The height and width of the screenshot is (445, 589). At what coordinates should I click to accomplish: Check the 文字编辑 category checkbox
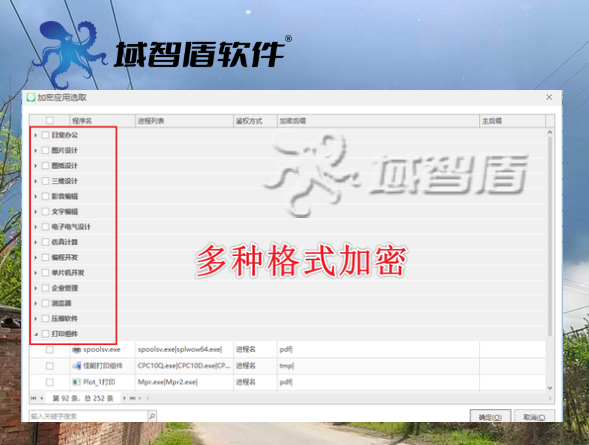45,211
